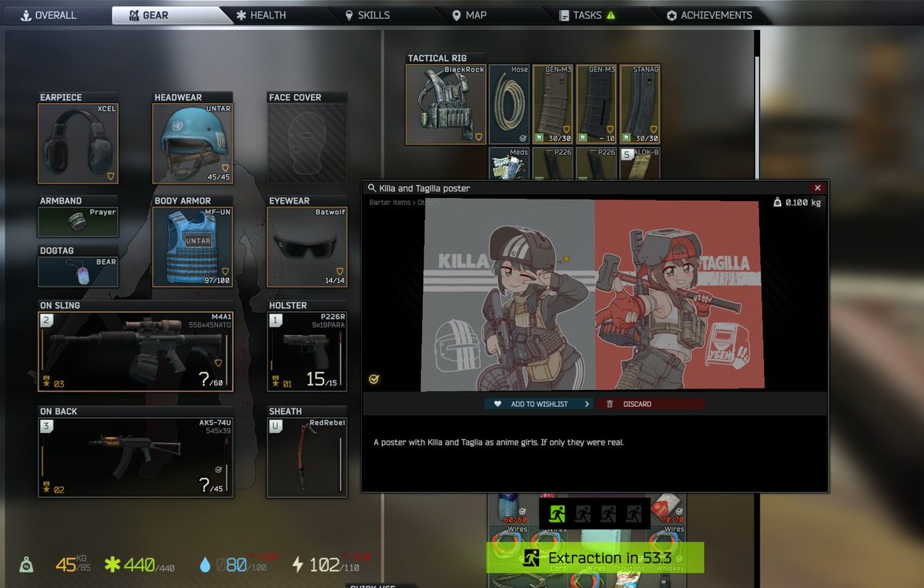Click the Extraction in 53.3 banner

click(595, 557)
